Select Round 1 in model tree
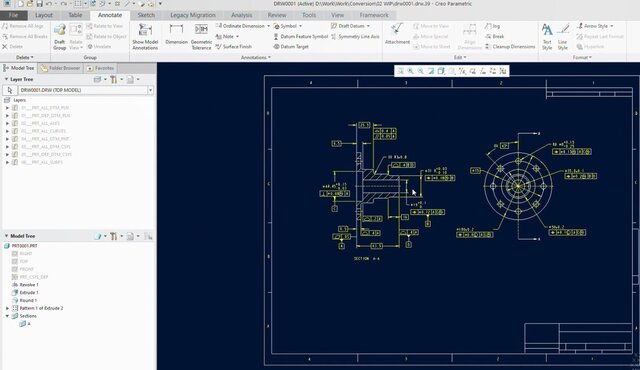This screenshot has width=640, height=370. tap(24, 300)
